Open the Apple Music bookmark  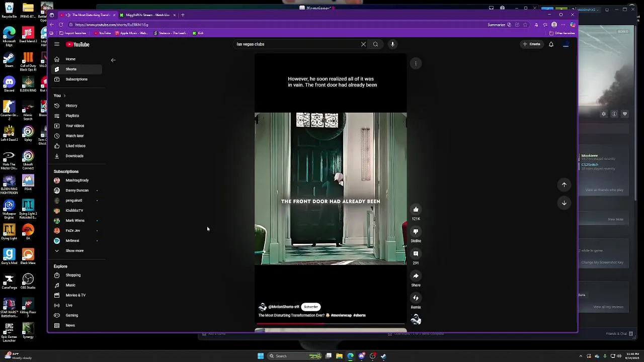click(x=132, y=33)
